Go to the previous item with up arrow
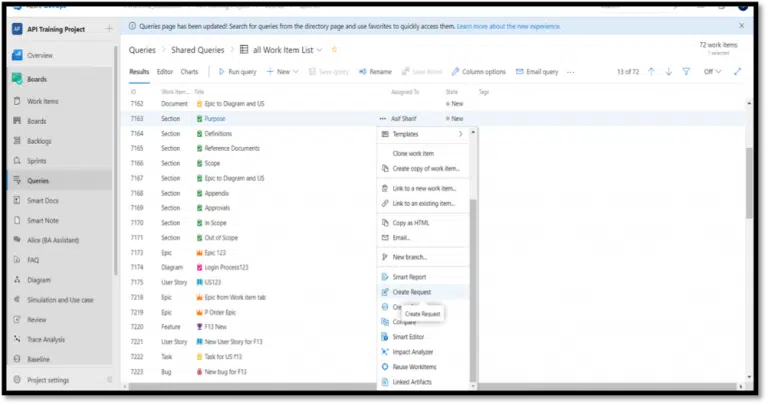 651,72
